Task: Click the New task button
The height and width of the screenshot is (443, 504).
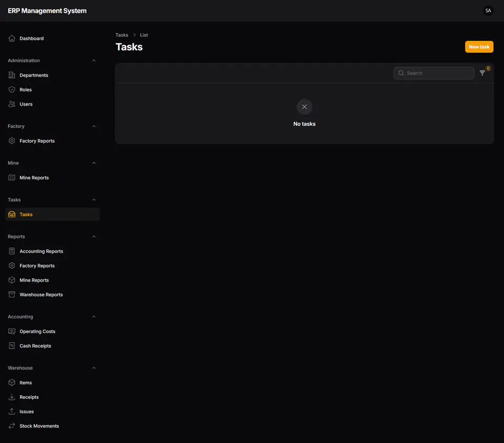Action: pos(479,47)
